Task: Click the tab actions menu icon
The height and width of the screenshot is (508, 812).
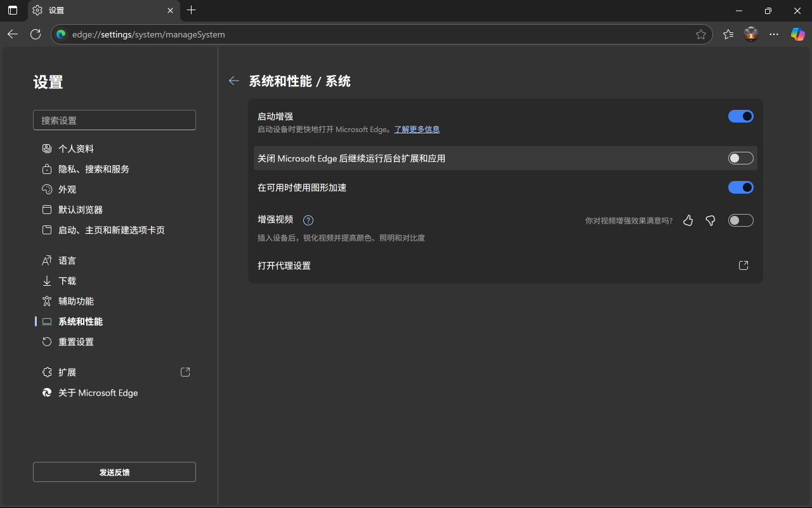Action: coord(13,10)
